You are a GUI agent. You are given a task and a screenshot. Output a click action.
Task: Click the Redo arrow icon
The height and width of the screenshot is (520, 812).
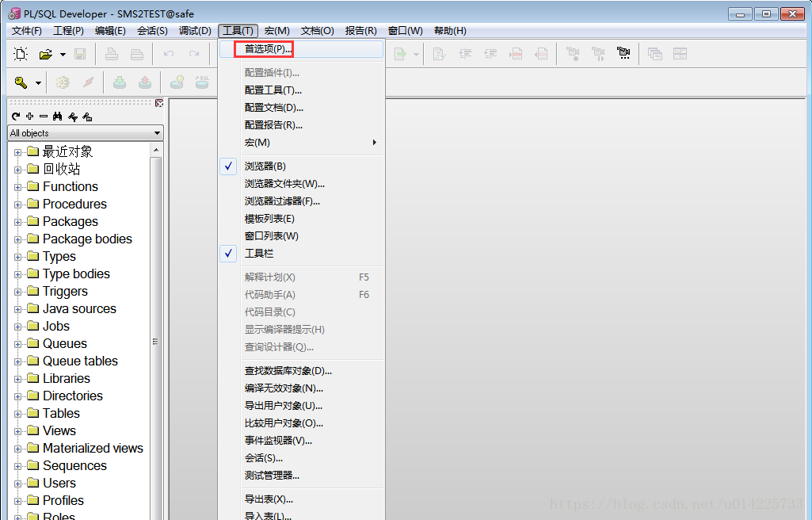click(193, 54)
